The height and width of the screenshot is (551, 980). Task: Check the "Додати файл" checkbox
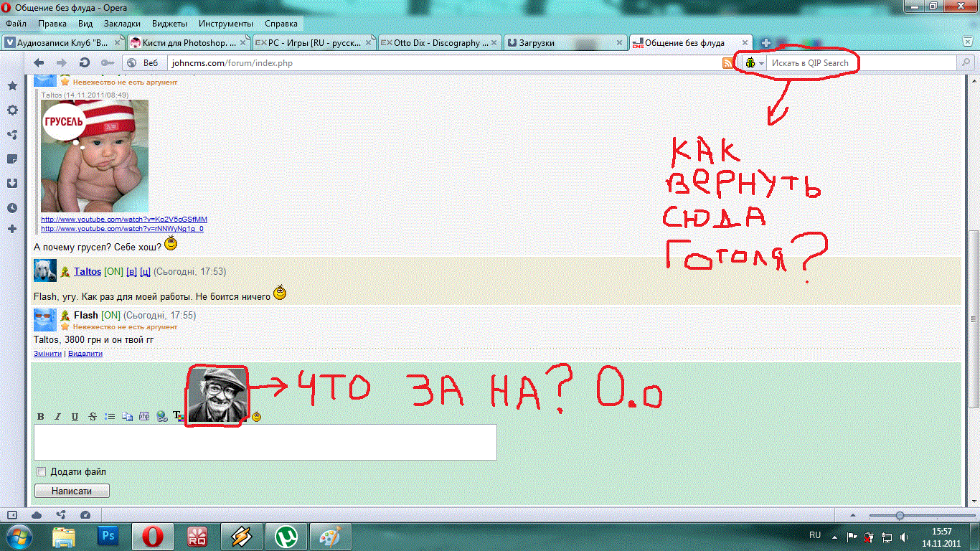coord(41,472)
